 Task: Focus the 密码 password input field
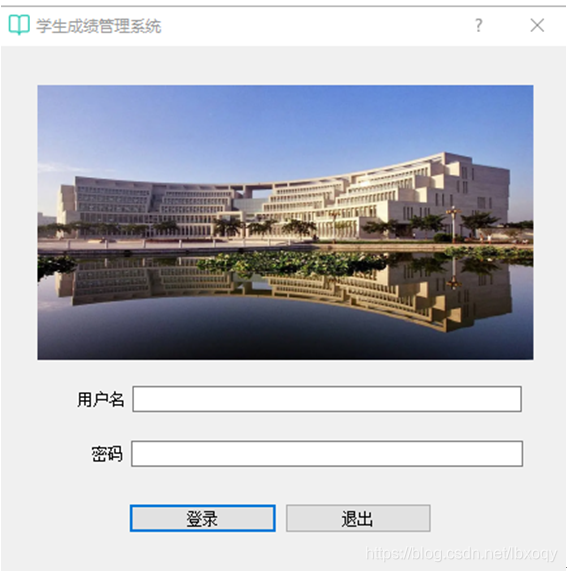pos(327,453)
